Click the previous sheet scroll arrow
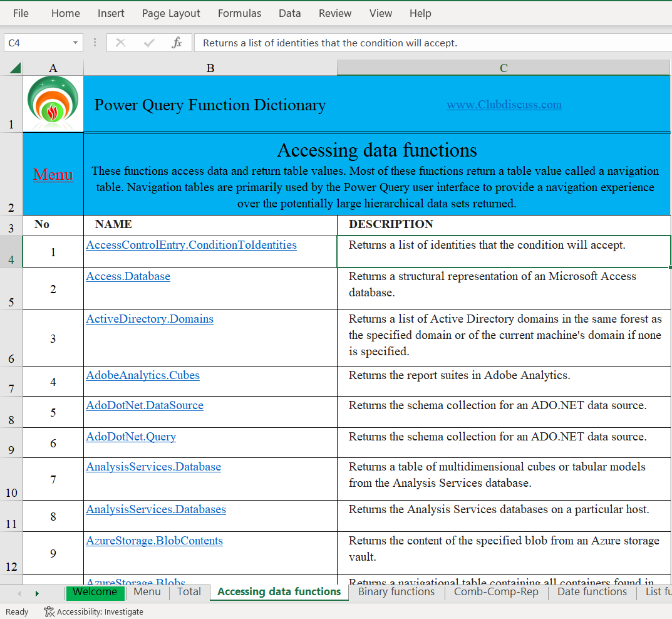This screenshot has height=619, width=672. tap(19, 593)
